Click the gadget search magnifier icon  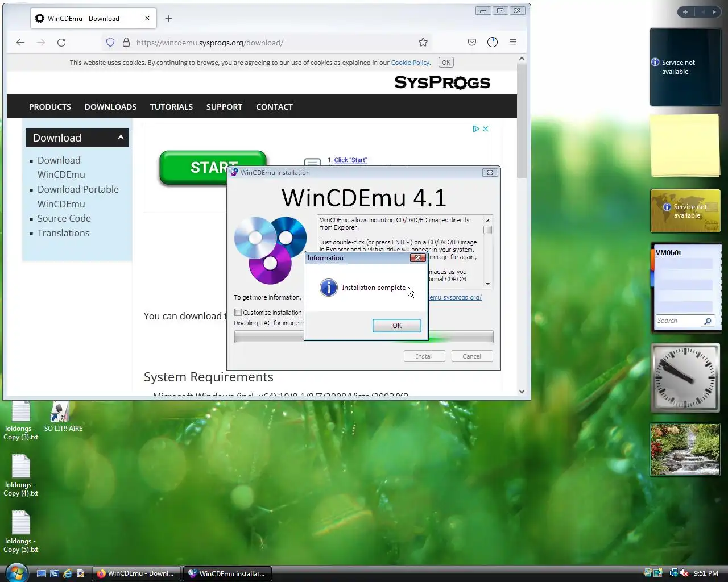[708, 321]
